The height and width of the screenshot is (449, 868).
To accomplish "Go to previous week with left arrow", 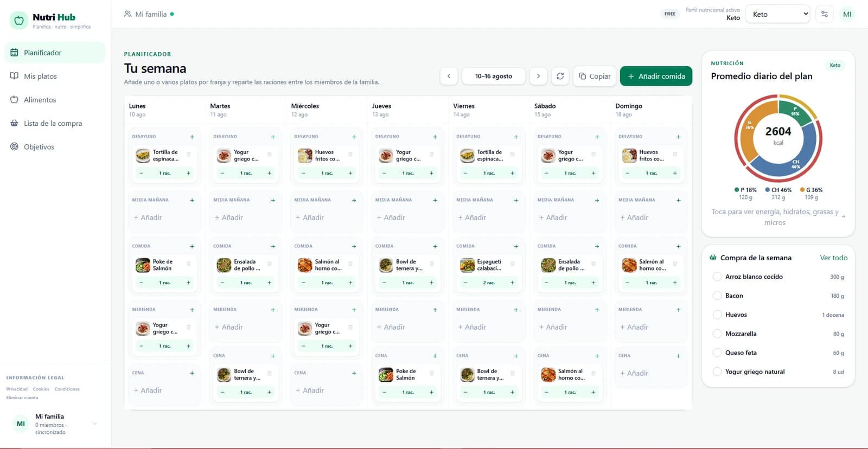I will point(449,76).
